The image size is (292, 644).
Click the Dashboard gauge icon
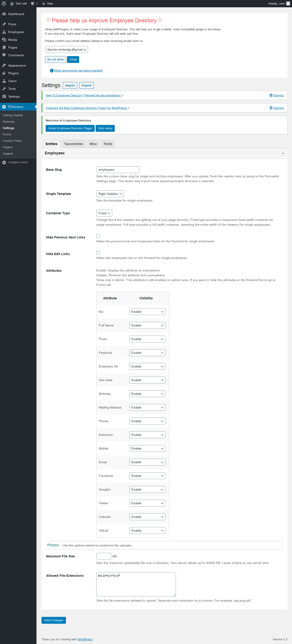tap(4, 14)
